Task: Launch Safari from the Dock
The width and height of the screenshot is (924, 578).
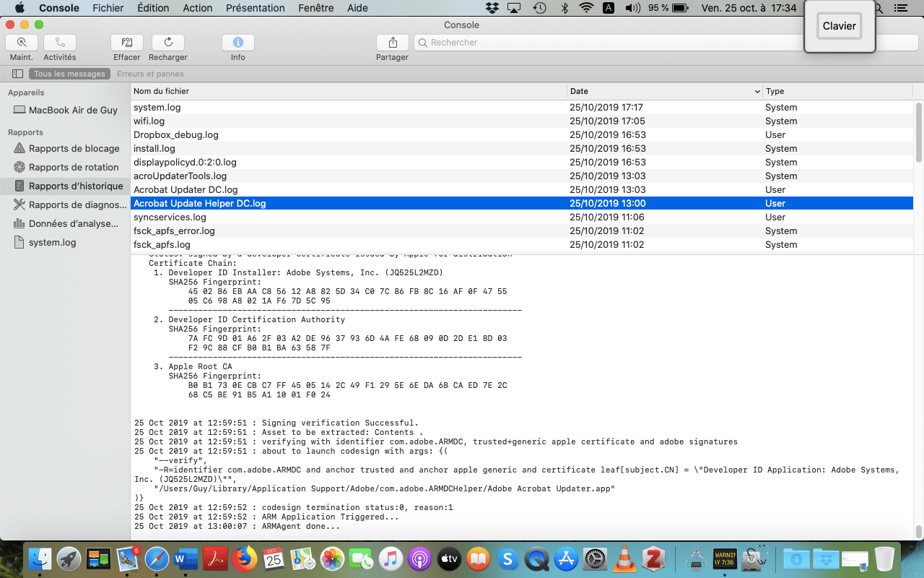Action: click(157, 558)
